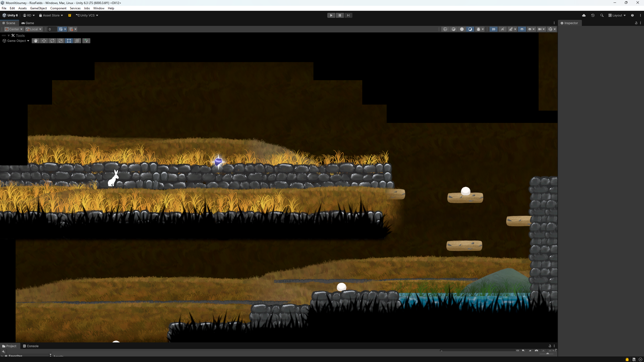The height and width of the screenshot is (362, 644).
Task: Select the Rotate tool
Action: click(x=52, y=41)
